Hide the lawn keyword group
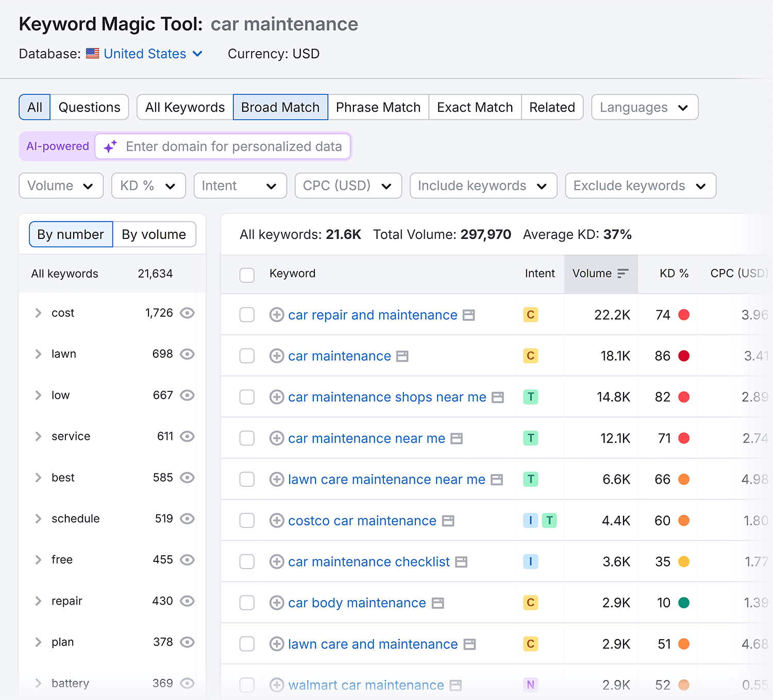The image size is (773, 700). click(x=187, y=354)
